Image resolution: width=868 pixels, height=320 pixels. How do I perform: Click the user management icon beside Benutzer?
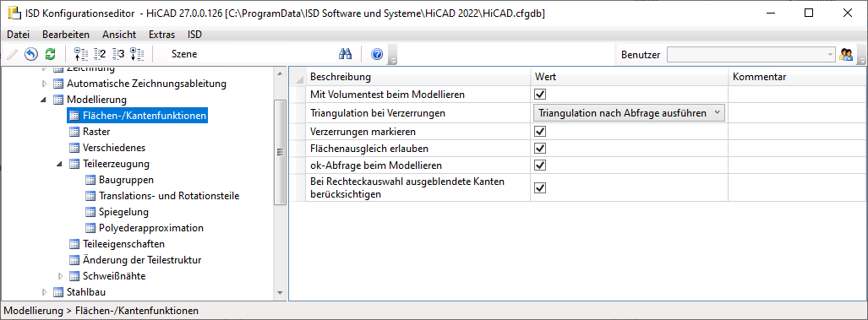(x=846, y=54)
